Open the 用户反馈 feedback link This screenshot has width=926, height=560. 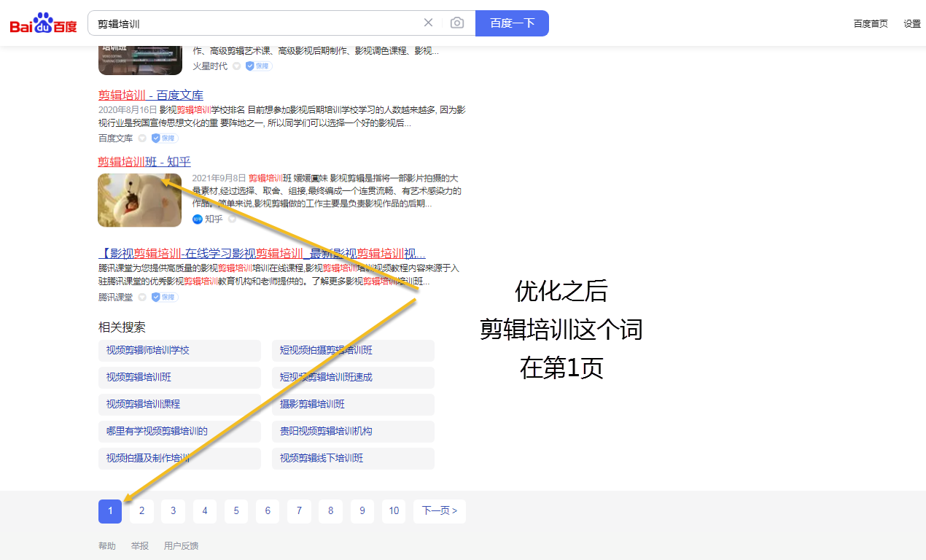[x=181, y=545]
